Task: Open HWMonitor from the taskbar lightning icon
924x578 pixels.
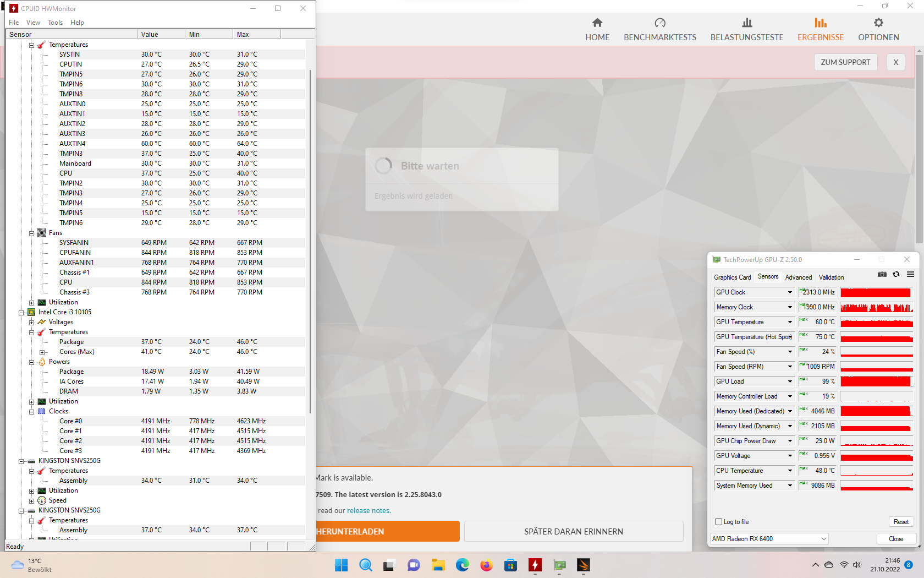Action: [535, 565]
